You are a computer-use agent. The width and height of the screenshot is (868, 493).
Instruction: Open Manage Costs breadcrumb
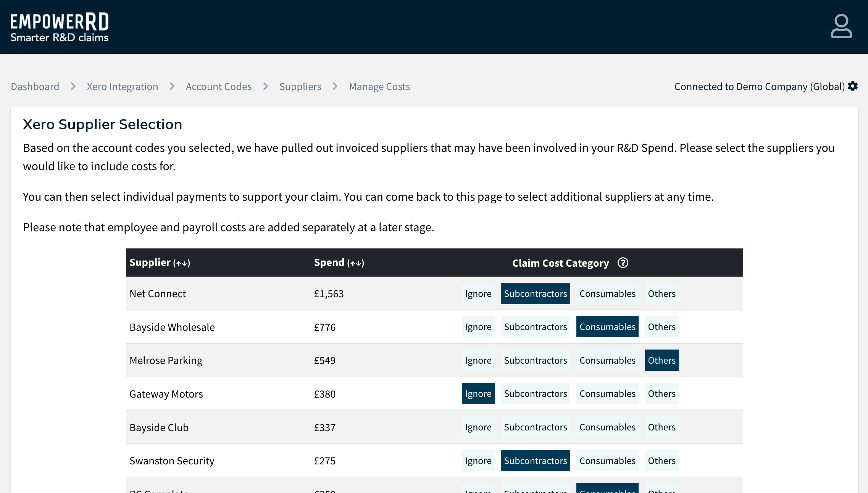tap(379, 87)
